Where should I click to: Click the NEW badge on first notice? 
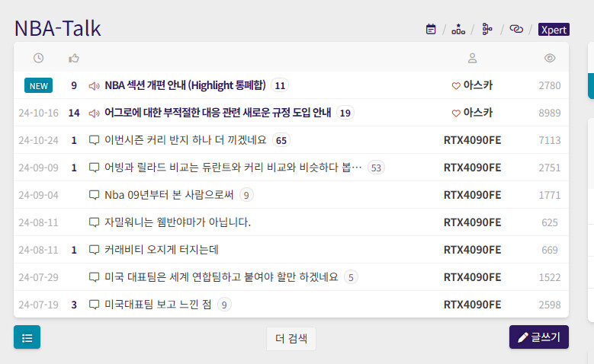tap(39, 85)
